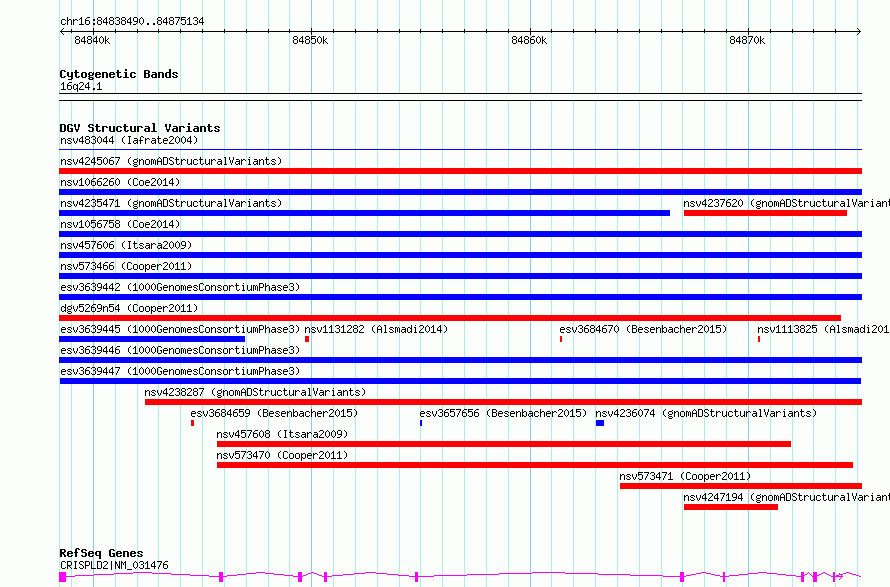Click the nsv4237620 red variant bar
Image resolution: width=890 pixels, height=587 pixels.
(765, 213)
